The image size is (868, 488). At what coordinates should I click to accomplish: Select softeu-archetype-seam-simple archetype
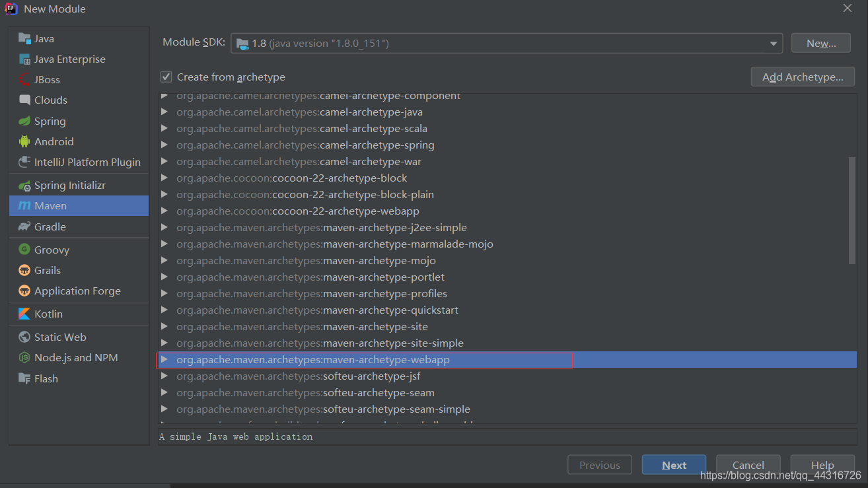(507, 409)
